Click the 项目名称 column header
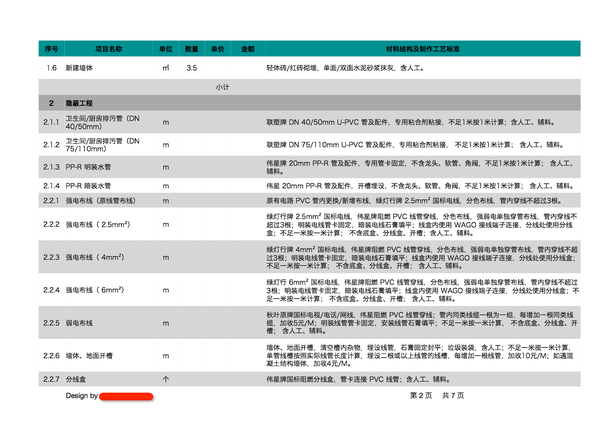 108,49
